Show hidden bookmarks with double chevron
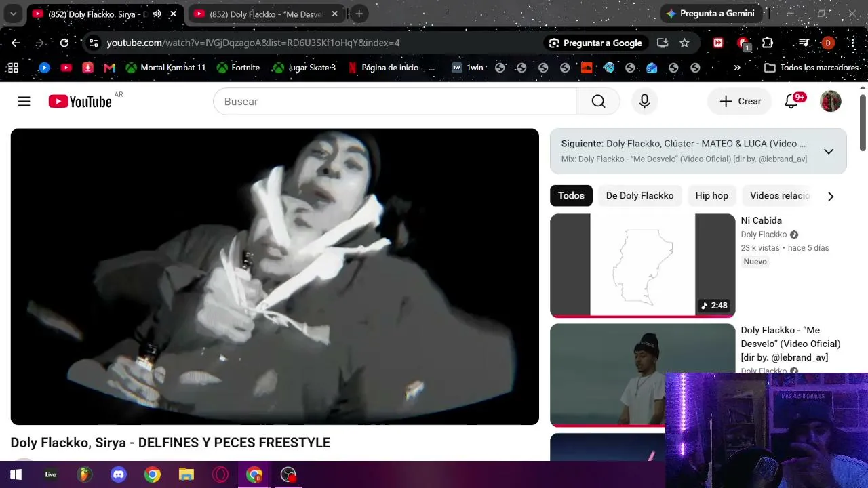The image size is (868, 488). coord(737,68)
